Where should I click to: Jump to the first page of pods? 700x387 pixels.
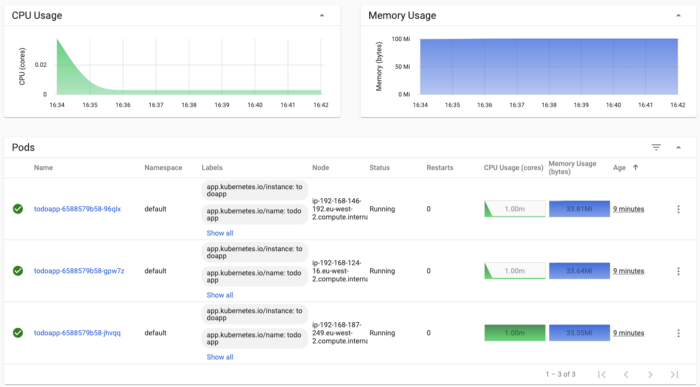602,375
